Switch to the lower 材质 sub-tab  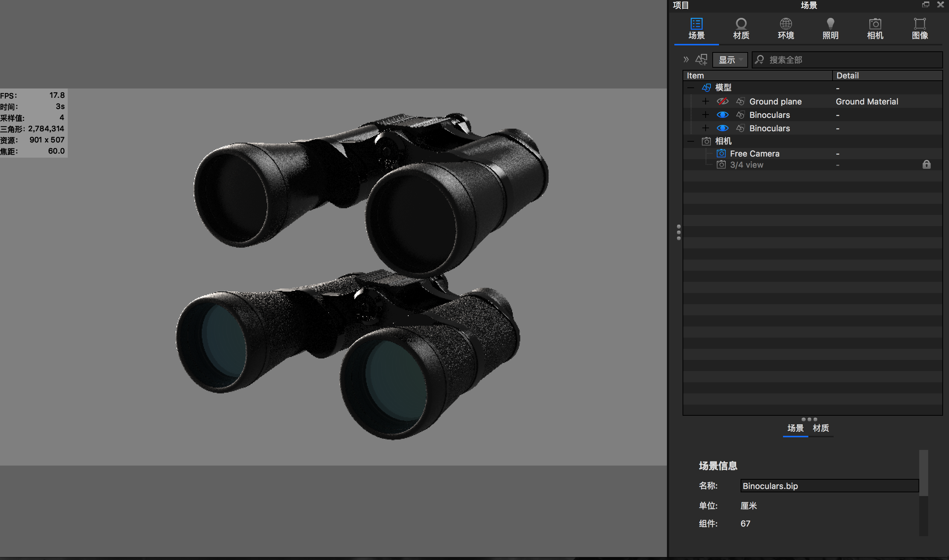click(x=821, y=428)
